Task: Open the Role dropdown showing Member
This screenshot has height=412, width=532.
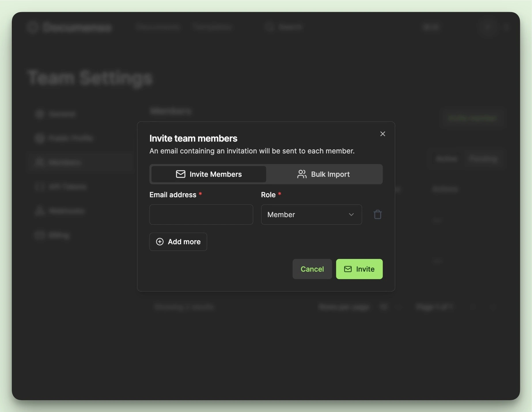Action: pos(311,215)
